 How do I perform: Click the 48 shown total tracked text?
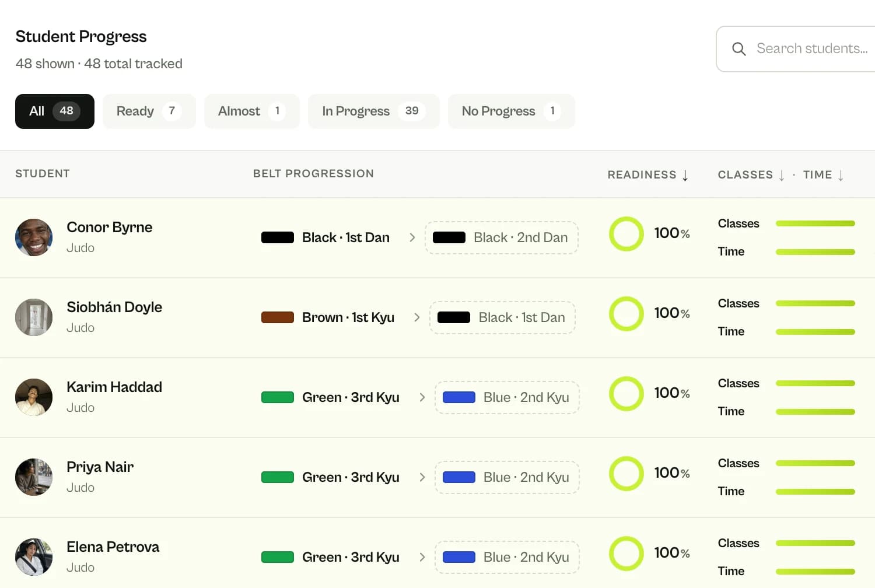(99, 64)
